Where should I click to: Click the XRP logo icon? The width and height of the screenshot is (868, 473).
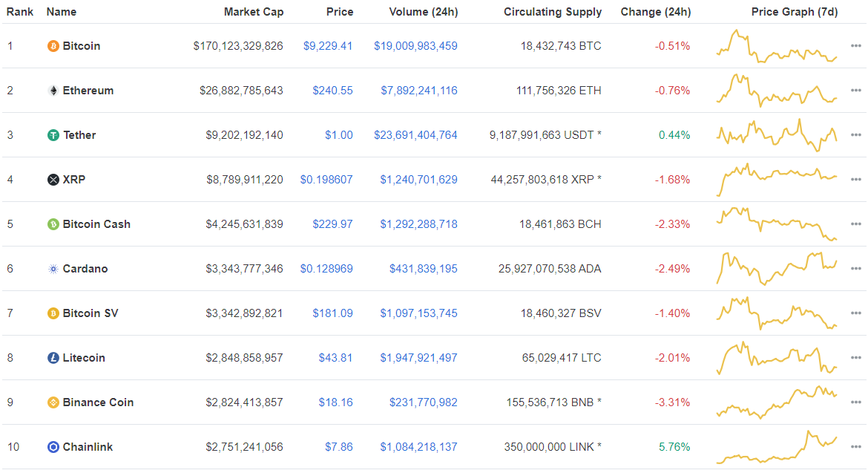click(x=53, y=180)
